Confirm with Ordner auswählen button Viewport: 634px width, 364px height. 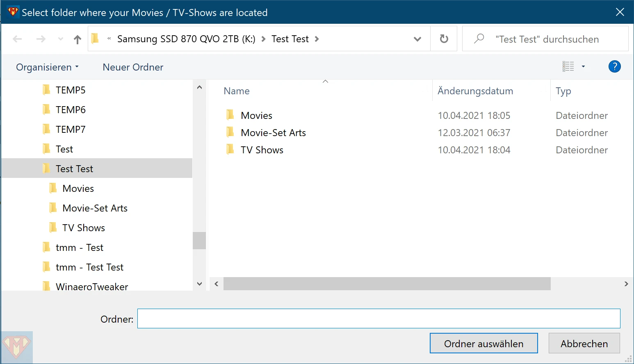coord(483,343)
